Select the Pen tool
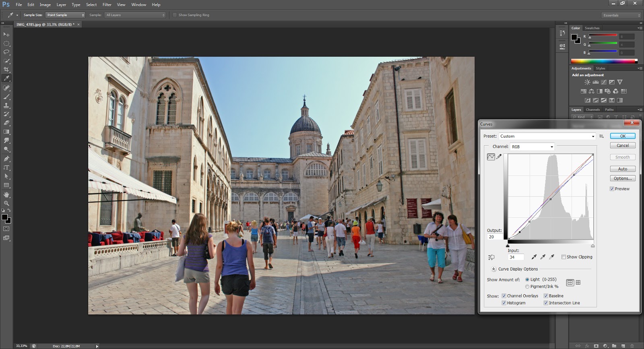The image size is (644, 349). click(6, 159)
